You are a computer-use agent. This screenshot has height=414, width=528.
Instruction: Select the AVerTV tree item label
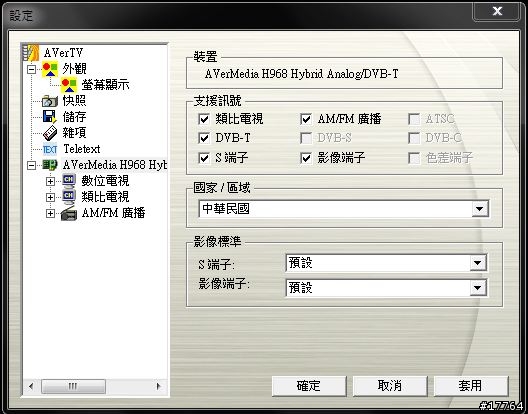[63, 53]
